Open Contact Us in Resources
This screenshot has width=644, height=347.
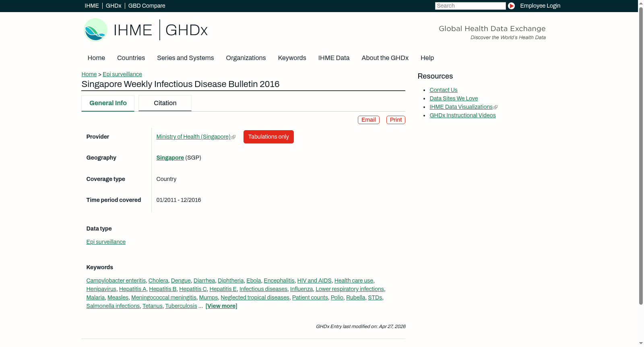(444, 90)
